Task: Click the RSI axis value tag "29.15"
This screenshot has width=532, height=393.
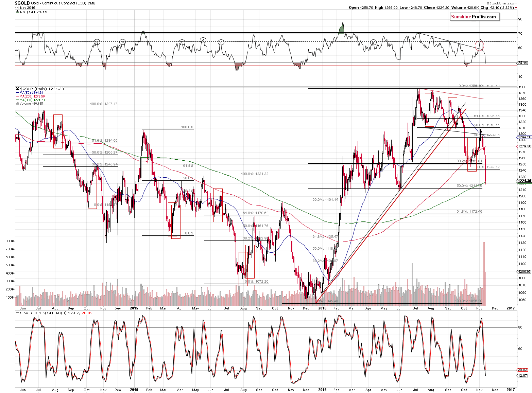Action: [x=522, y=63]
